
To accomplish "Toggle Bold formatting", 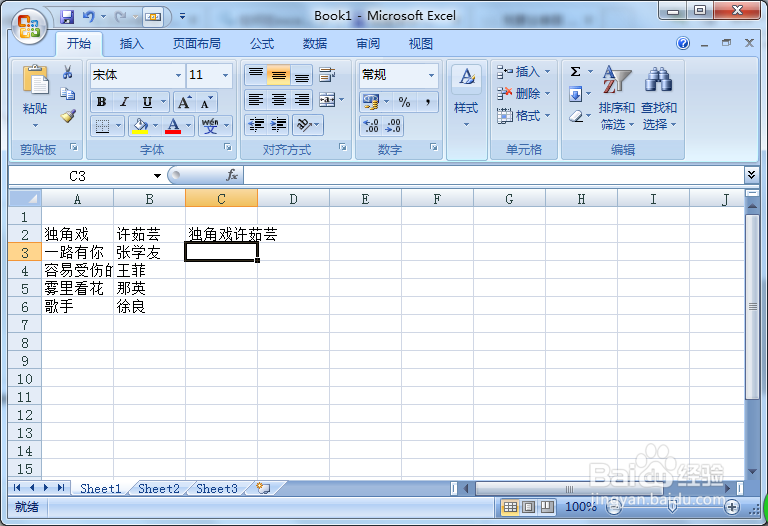I will 101,102.
